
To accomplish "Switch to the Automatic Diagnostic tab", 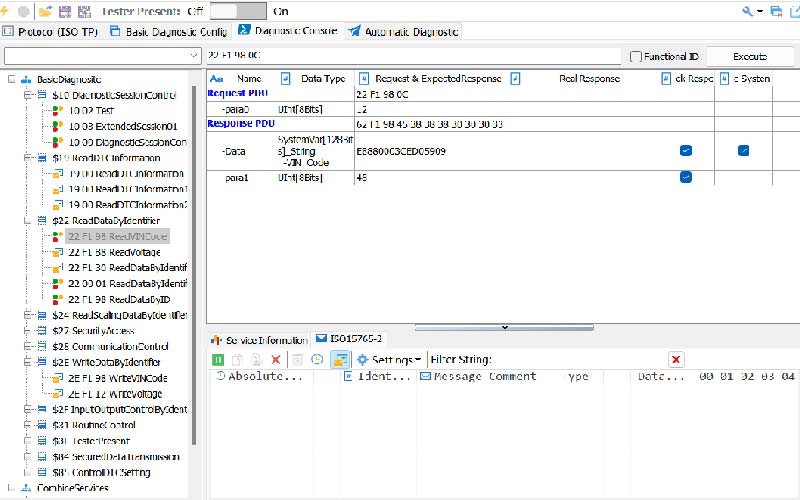I will (403, 32).
